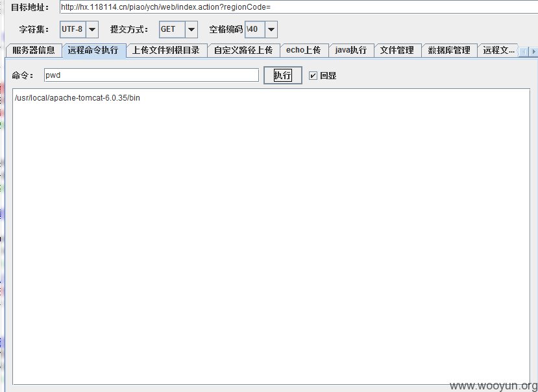
Task: Expand the space encoding dropdown arrow
Action: pyautogui.click(x=271, y=29)
